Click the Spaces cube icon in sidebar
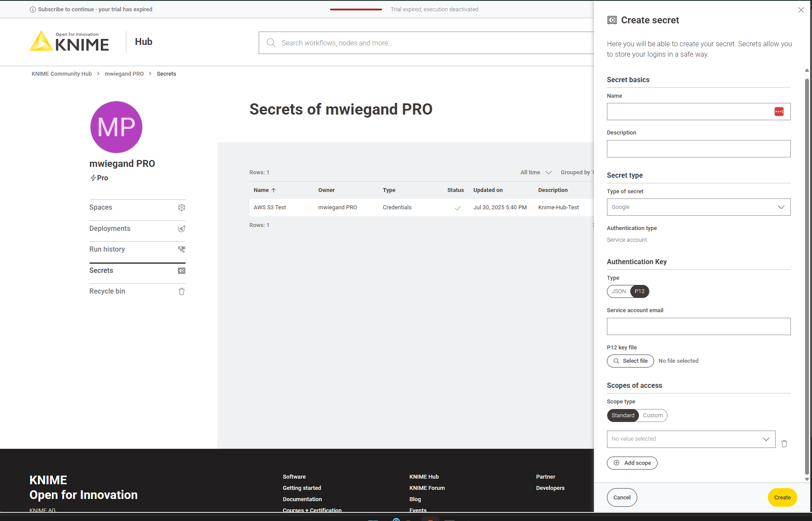Image resolution: width=812 pixels, height=521 pixels. point(182,208)
